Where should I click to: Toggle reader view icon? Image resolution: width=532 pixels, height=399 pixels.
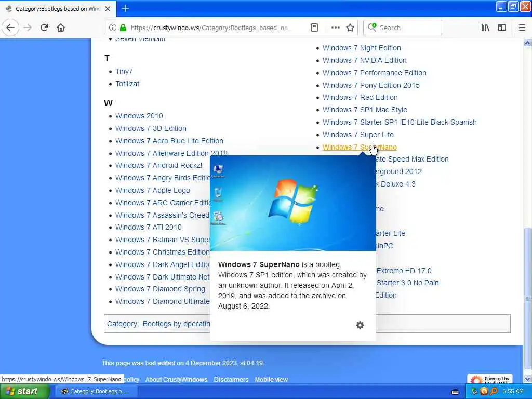click(x=314, y=28)
